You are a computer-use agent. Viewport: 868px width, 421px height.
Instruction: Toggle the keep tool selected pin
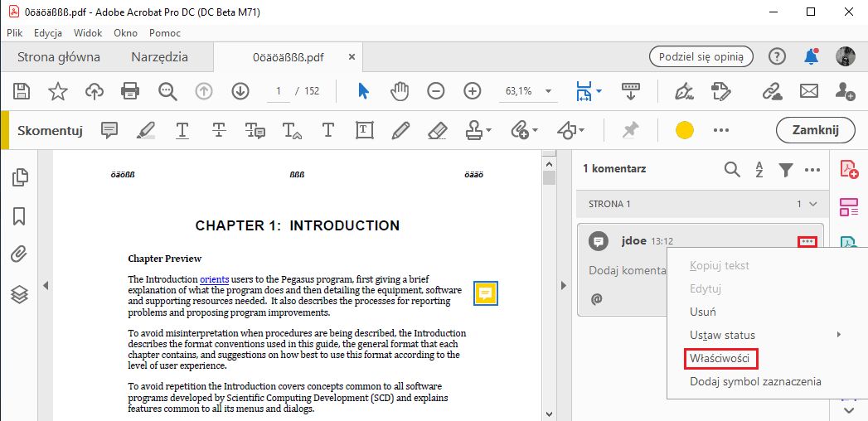coord(630,131)
